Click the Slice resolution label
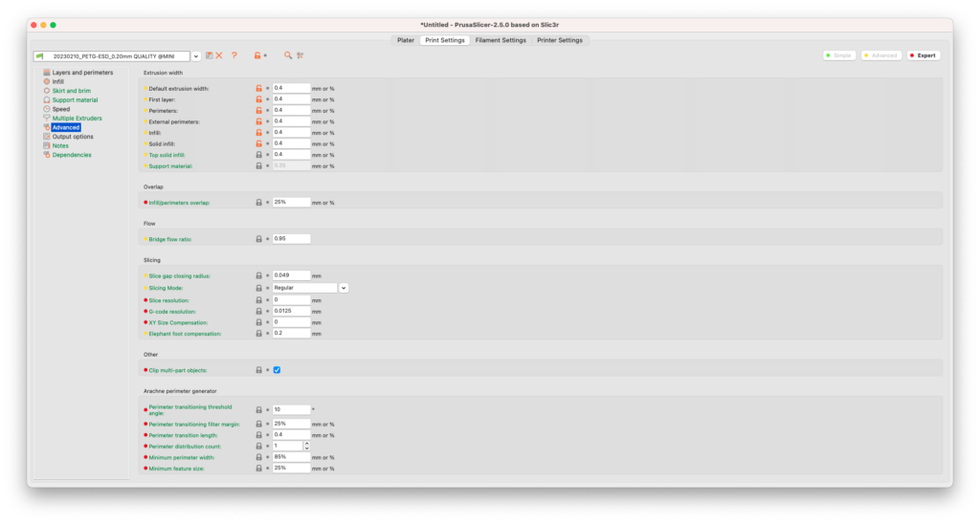Screen dimensions: 980x523 [168, 301]
